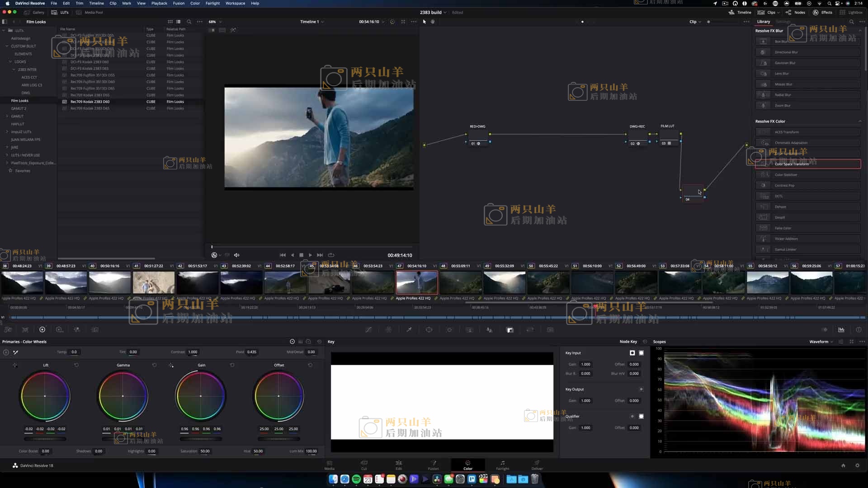Switch to the Fairlight page tab
Image resolution: width=868 pixels, height=488 pixels.
coord(502,465)
